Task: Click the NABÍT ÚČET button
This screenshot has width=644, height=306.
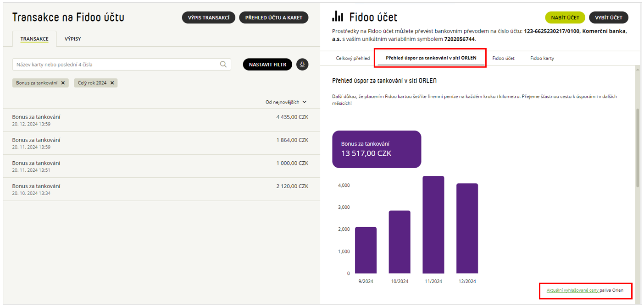Action: pyautogui.click(x=565, y=17)
